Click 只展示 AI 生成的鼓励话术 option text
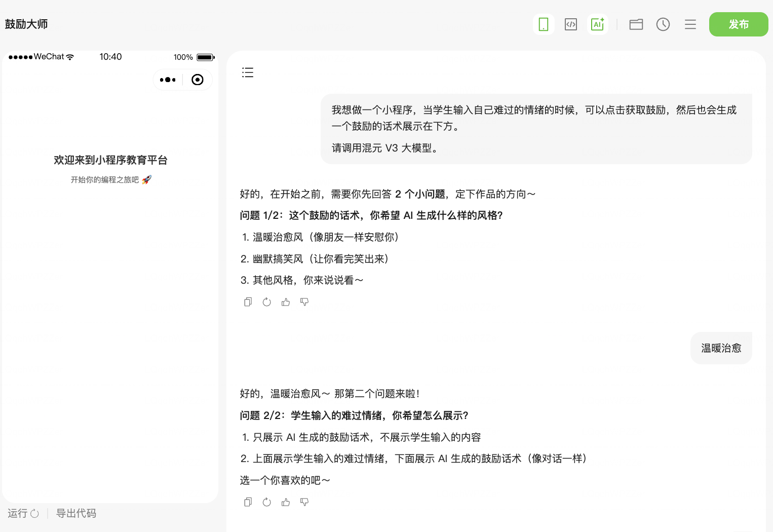Viewport: 773px width, 532px height. pyautogui.click(x=361, y=437)
